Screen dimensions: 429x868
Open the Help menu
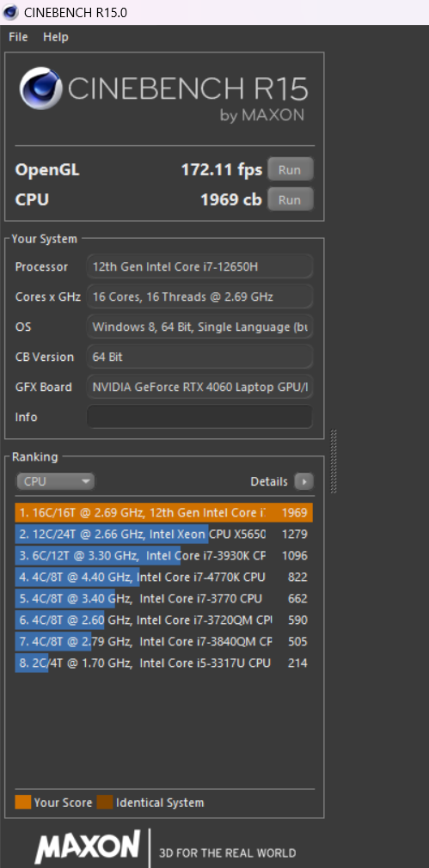pyautogui.click(x=55, y=37)
